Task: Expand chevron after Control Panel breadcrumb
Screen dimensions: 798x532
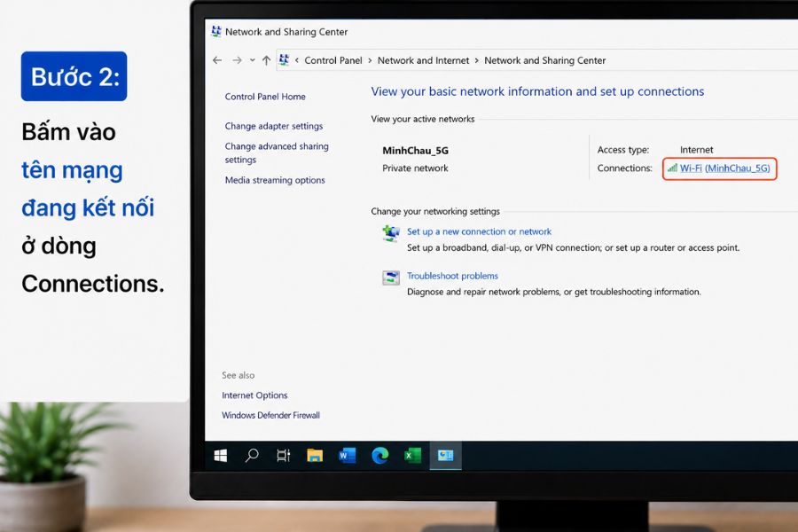Action: [x=370, y=60]
